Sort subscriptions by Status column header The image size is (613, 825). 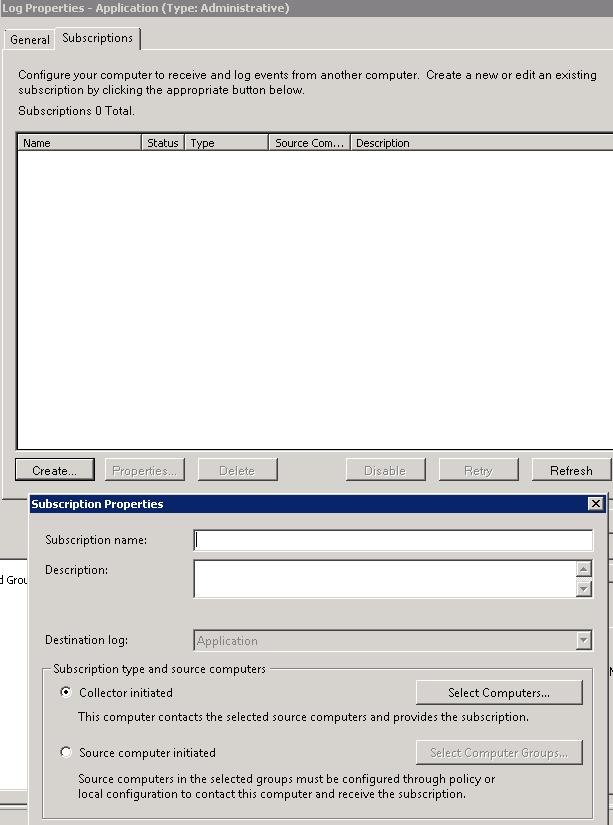click(x=163, y=143)
